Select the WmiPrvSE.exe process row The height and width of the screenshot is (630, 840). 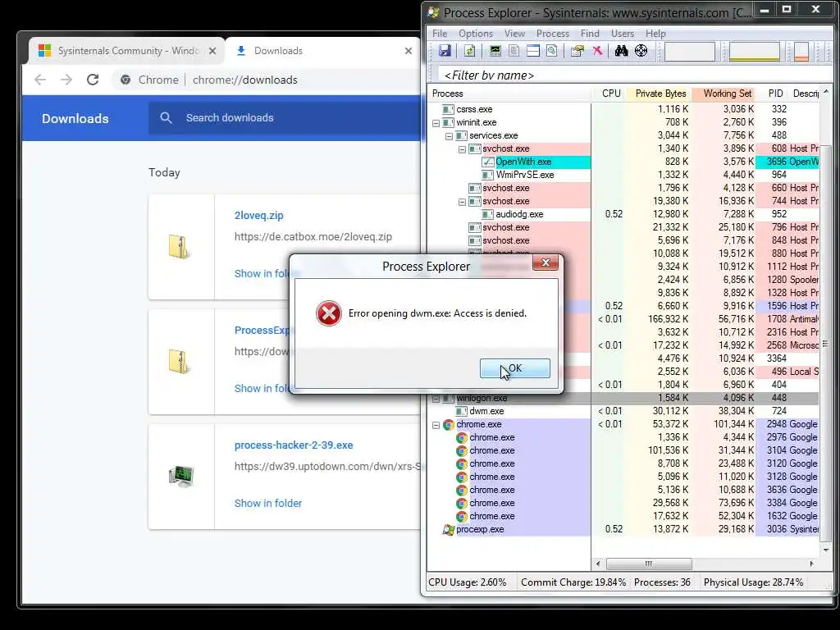[x=624, y=176]
